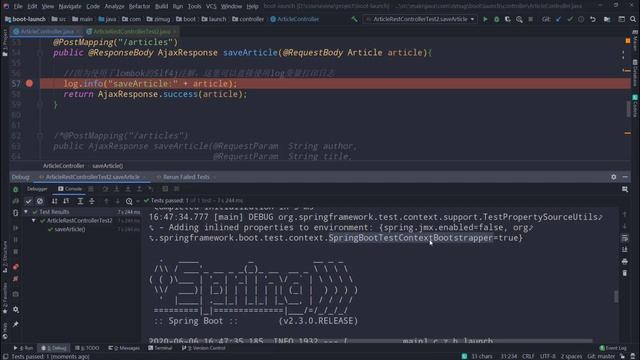Select the Console tab
The image size is (640, 360).
(70, 189)
